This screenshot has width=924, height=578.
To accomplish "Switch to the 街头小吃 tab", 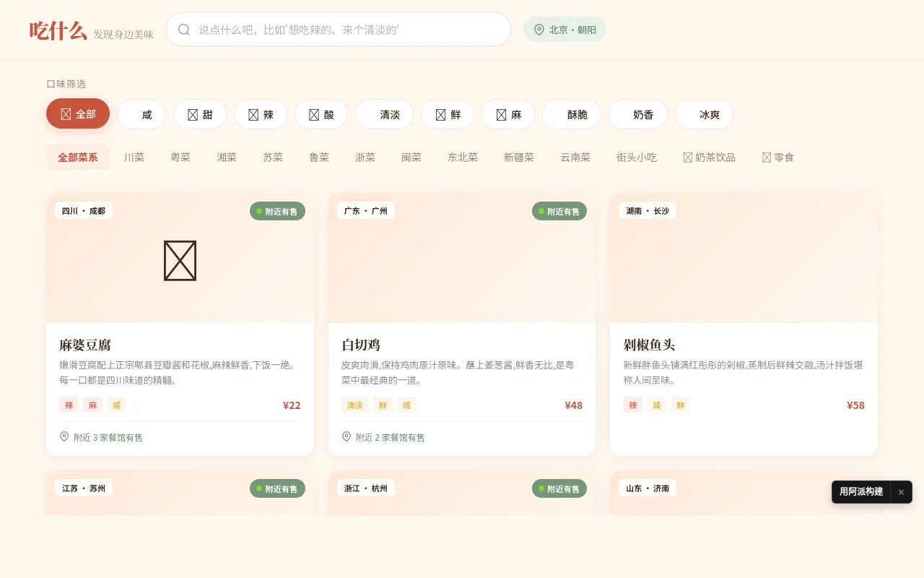I will pos(637,157).
